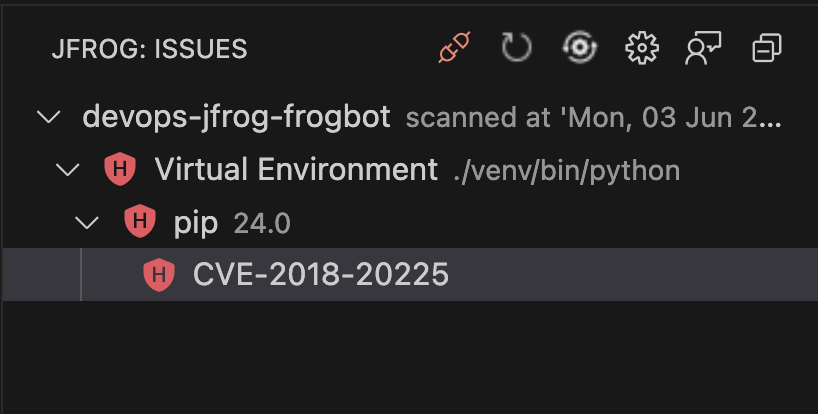Screen dimensions: 818x414
Task: Collapse the pip 24.0 chevron
Action: coord(88,222)
